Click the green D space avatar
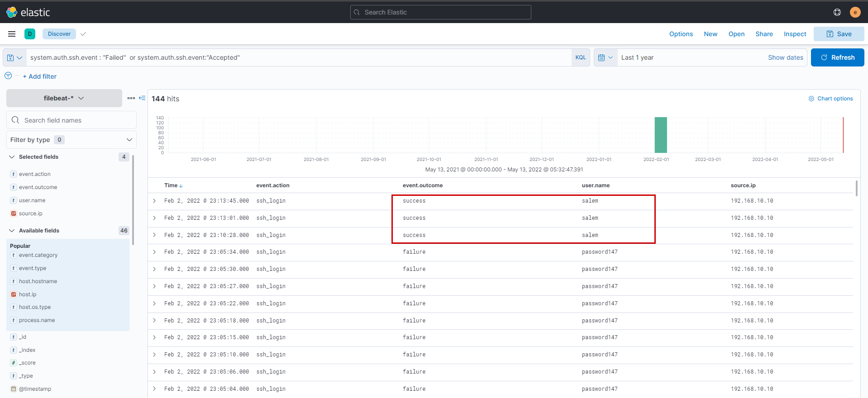Image resolution: width=868 pixels, height=398 pixels. (x=30, y=34)
